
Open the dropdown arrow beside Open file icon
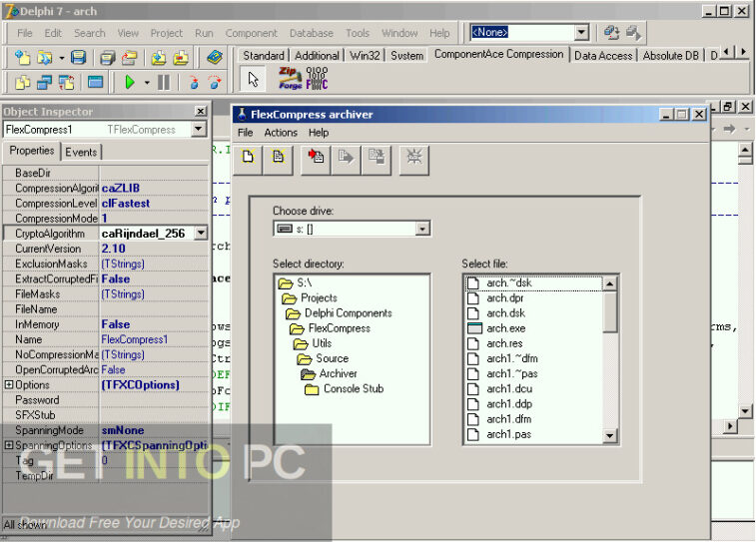[61, 58]
